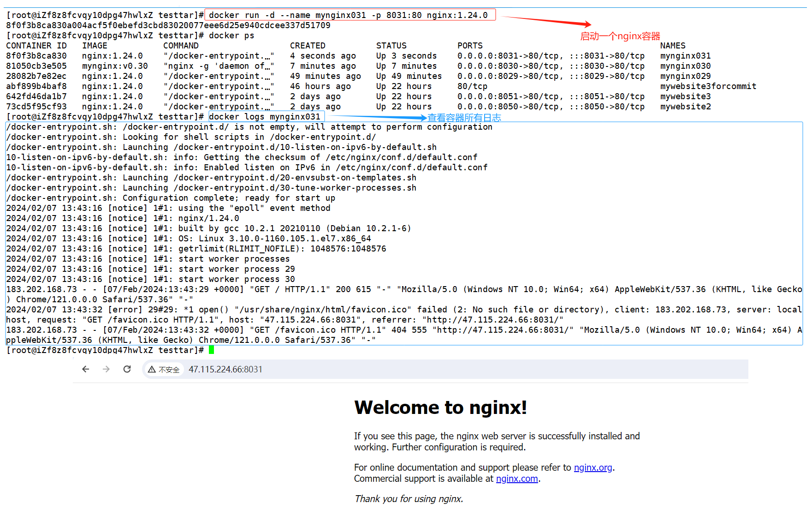Click the 0.0.0.0:8050->80/tcp port mapping
This screenshot has width=812, height=509.
[508, 107]
